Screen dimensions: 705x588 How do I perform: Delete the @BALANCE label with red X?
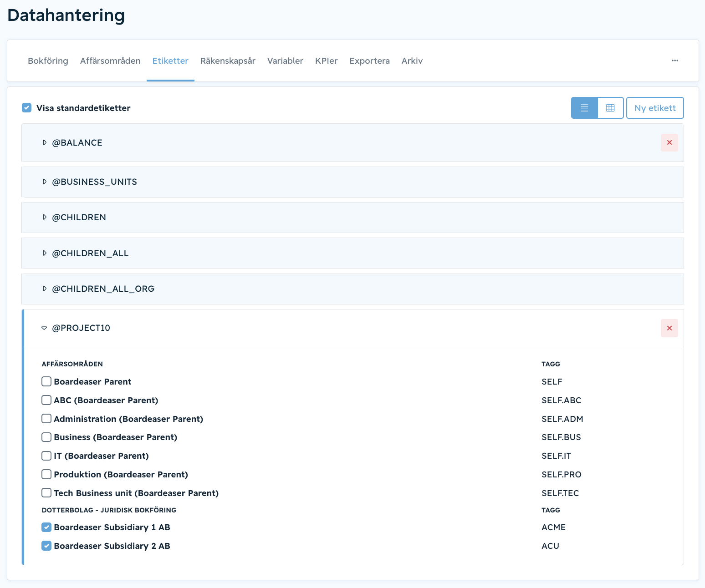669,142
